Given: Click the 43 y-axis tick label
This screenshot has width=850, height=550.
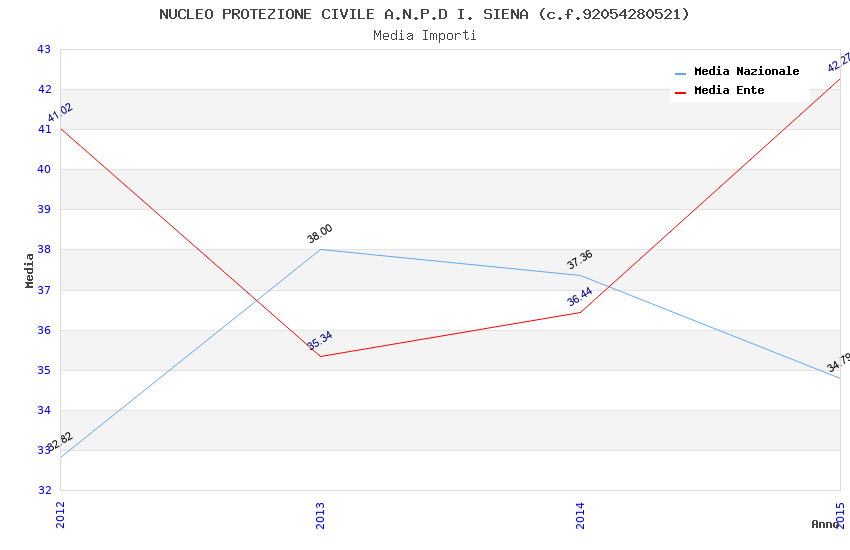Looking at the screenshot, I should click(43, 49).
